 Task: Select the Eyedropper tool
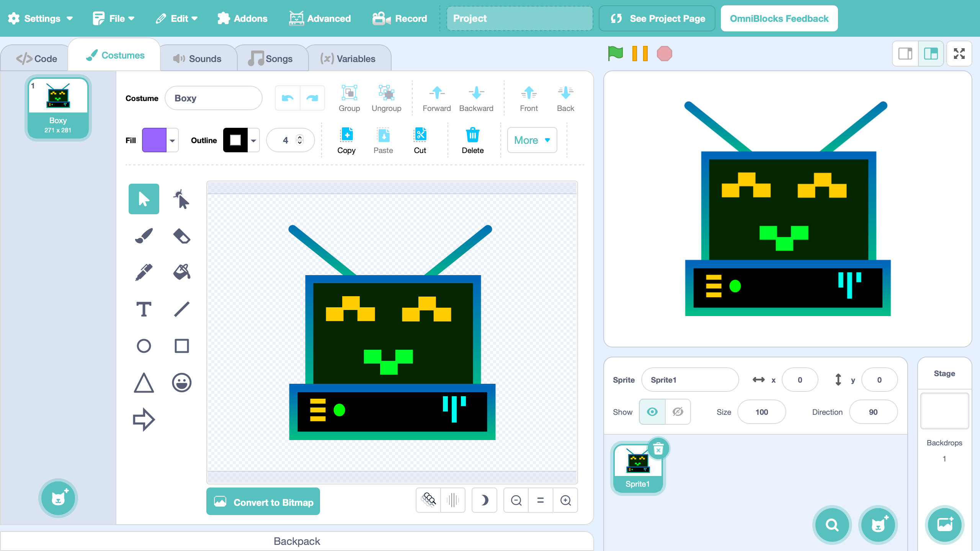pos(144,272)
